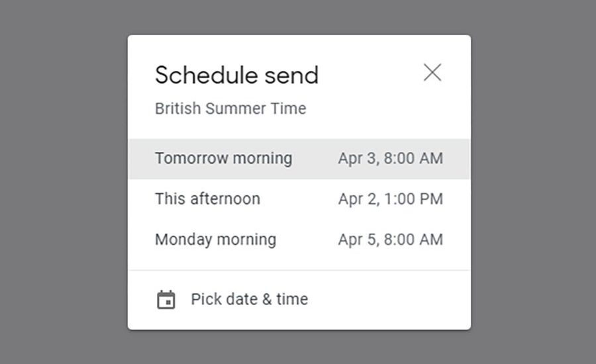596x364 pixels.
Task: Click the calendar icon beside Pick date
Action: [x=166, y=300]
